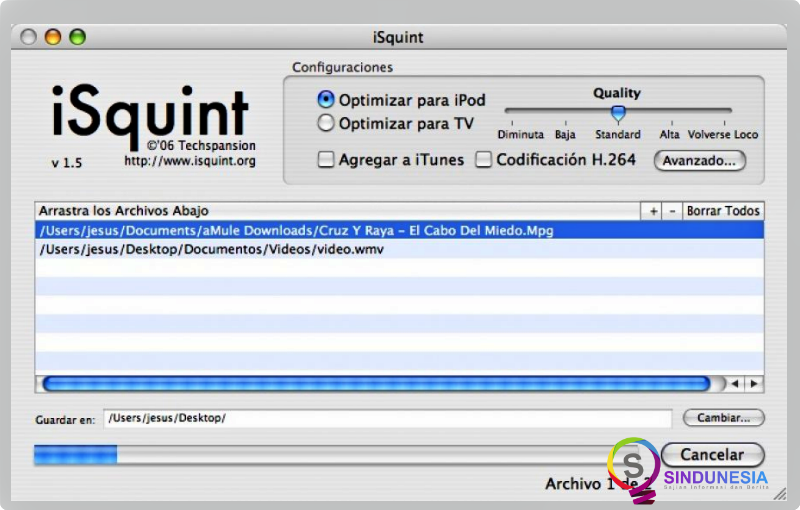
Task: Click Borrar Todos to clear list
Action: point(723,211)
